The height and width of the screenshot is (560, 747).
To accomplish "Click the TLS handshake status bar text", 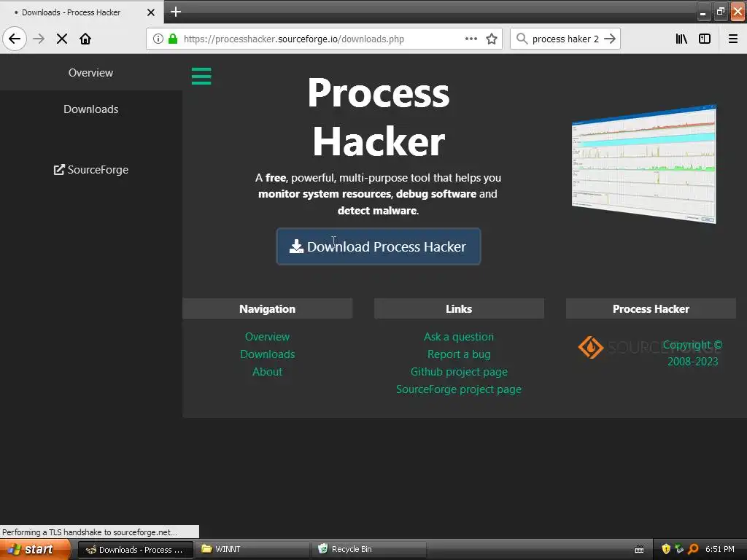I will [90, 532].
